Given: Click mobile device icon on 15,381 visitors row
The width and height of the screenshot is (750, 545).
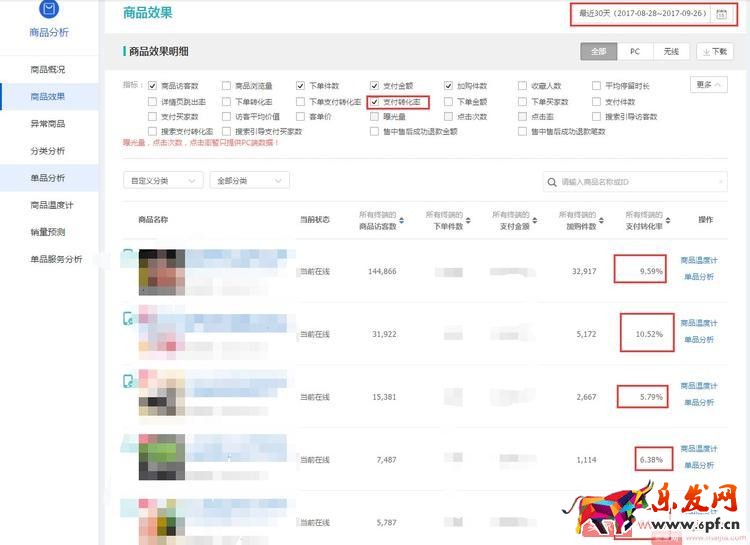Looking at the screenshot, I should (128, 381).
